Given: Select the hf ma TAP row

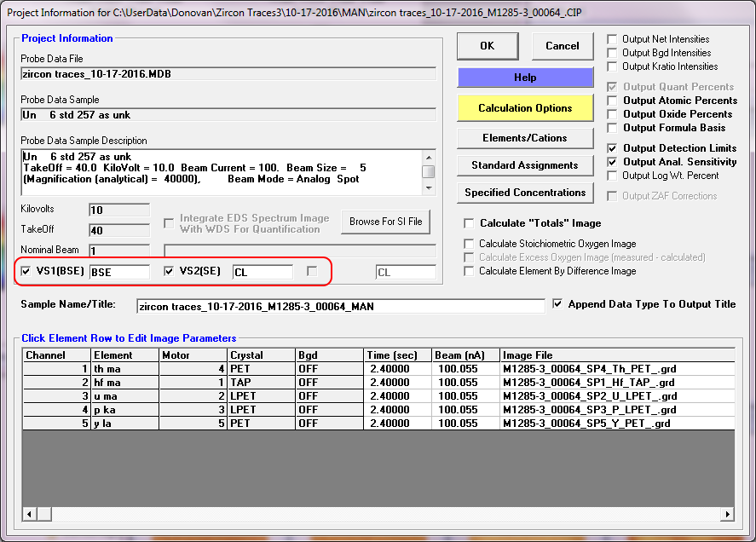Looking at the screenshot, I should (x=124, y=383).
